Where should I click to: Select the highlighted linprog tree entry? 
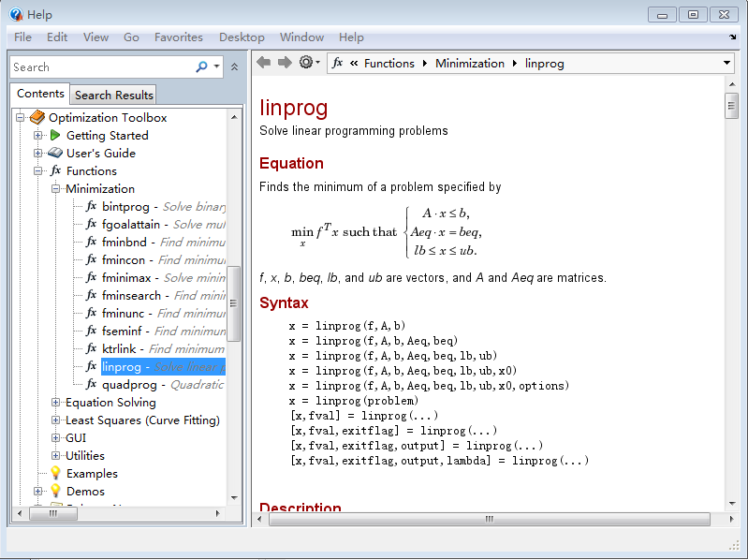click(x=163, y=367)
